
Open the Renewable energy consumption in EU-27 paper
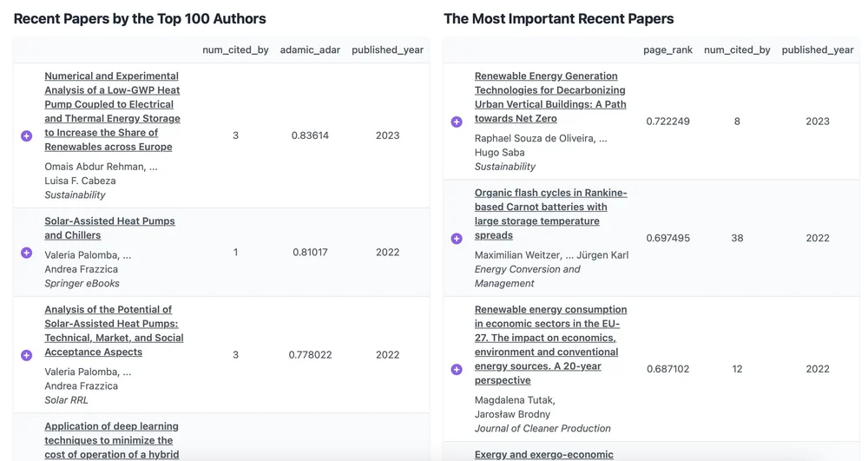coord(551,345)
